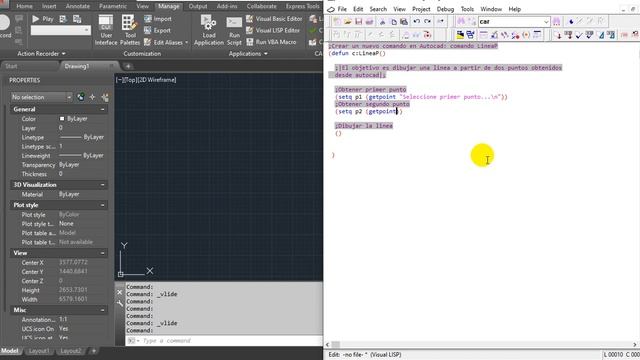This screenshot has width=640, height=360.
Task: Open the Layout1 tab
Action: pos(39,351)
